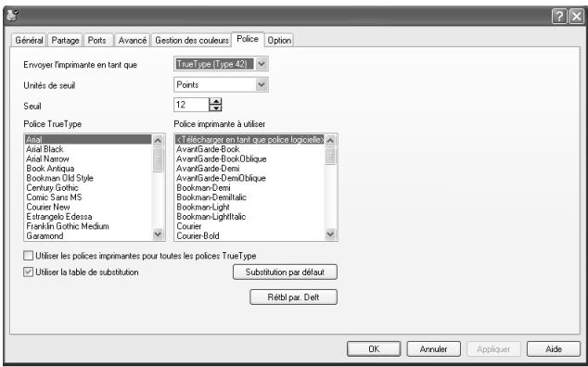588x367 pixels.
Task: Increase Seuil with the up arrow
Action: pyautogui.click(x=215, y=101)
